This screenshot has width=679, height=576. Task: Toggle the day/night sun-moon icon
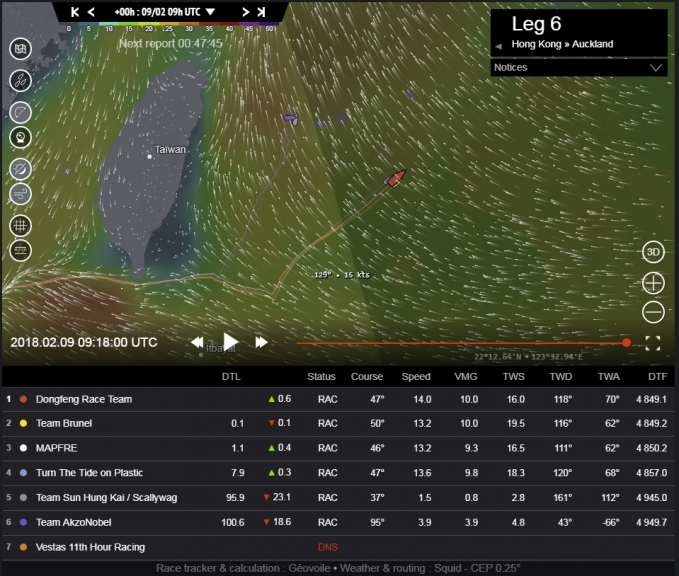pyautogui.click(x=20, y=169)
